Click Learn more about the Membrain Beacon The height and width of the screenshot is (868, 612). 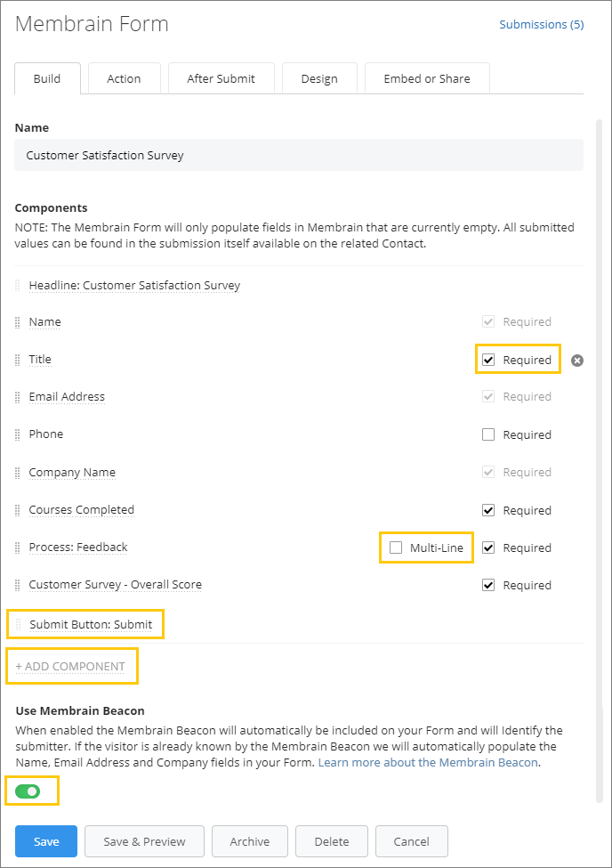(427, 762)
